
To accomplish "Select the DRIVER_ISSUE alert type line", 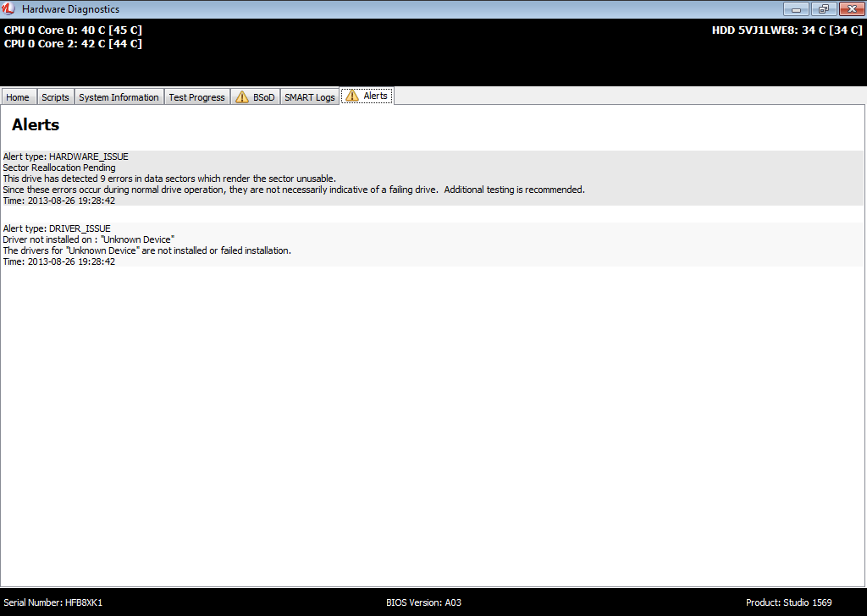I will [x=57, y=228].
